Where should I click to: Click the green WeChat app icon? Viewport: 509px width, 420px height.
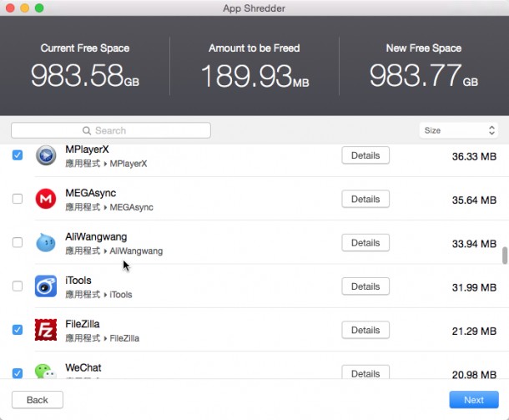tap(46, 372)
